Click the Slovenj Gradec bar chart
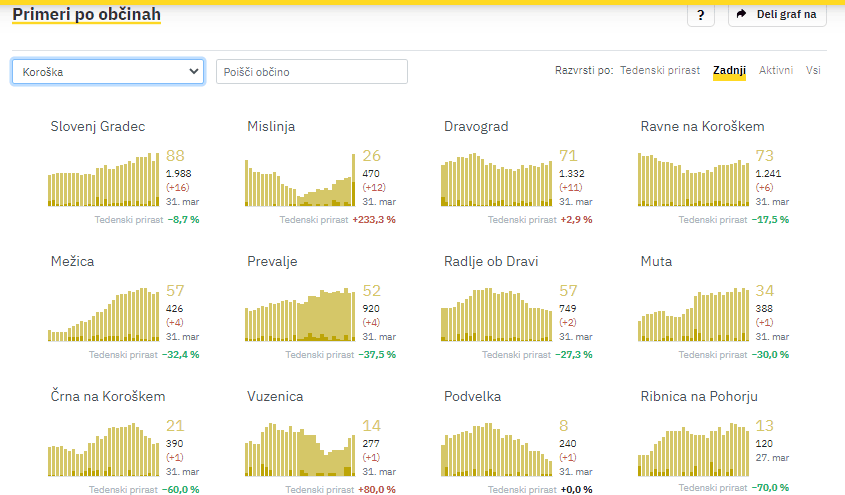 click(x=103, y=180)
